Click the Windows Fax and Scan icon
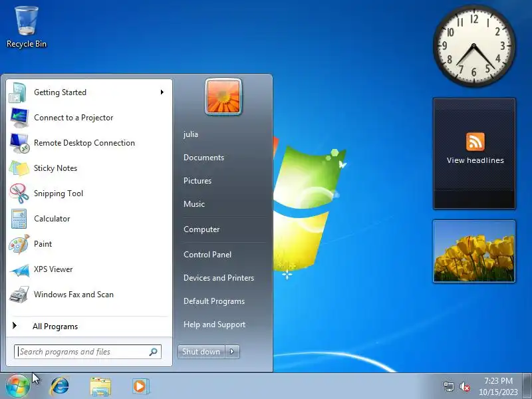Screen dimensions: 532x399 (x=19, y=295)
